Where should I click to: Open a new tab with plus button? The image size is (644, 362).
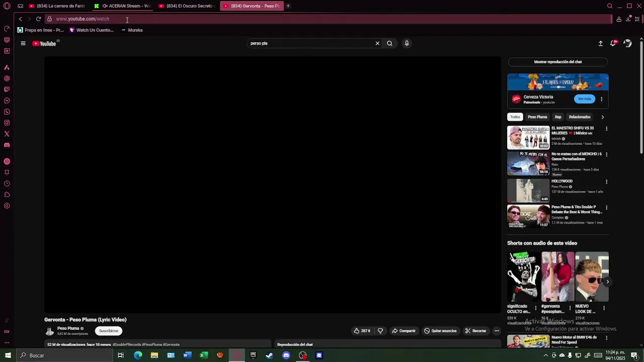pos(288,6)
